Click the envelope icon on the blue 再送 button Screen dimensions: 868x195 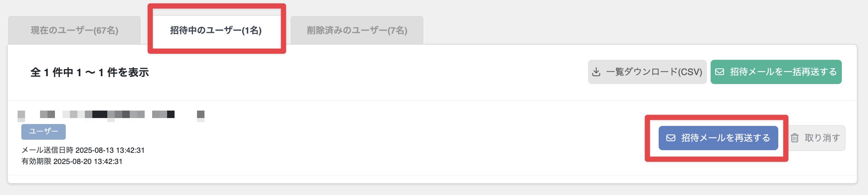(671, 138)
